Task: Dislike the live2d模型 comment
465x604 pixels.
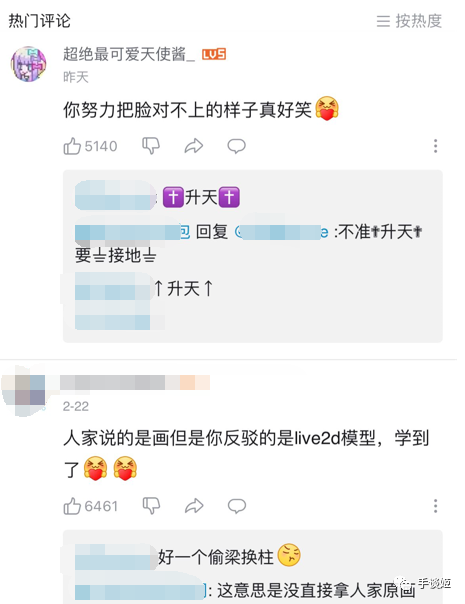Action: pyautogui.click(x=151, y=506)
